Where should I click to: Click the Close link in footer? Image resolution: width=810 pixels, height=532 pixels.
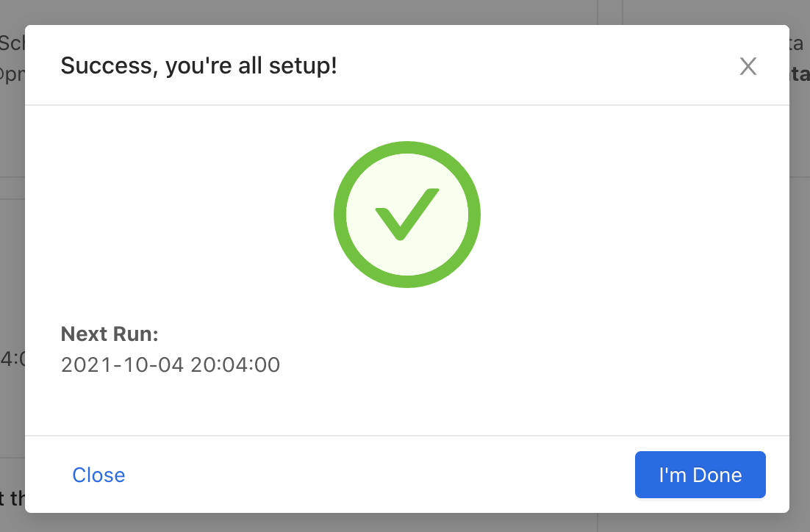point(98,475)
